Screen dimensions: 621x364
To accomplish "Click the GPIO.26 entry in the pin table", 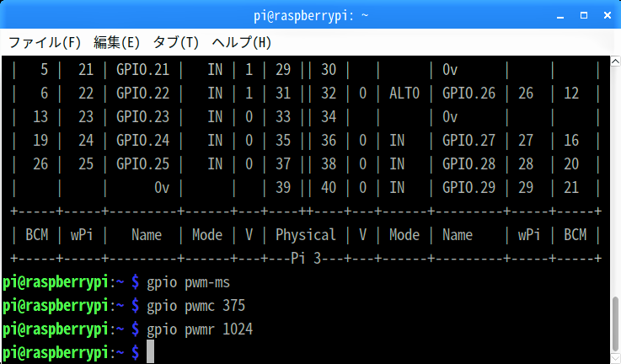I will coord(468,94).
